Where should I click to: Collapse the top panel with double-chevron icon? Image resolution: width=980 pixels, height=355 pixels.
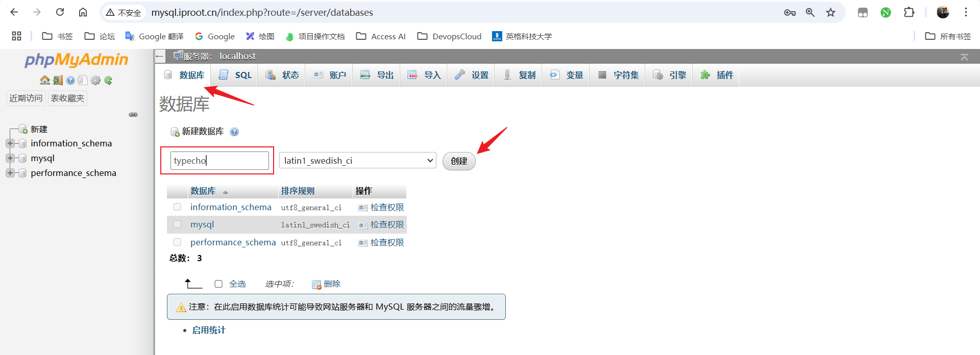point(964,57)
